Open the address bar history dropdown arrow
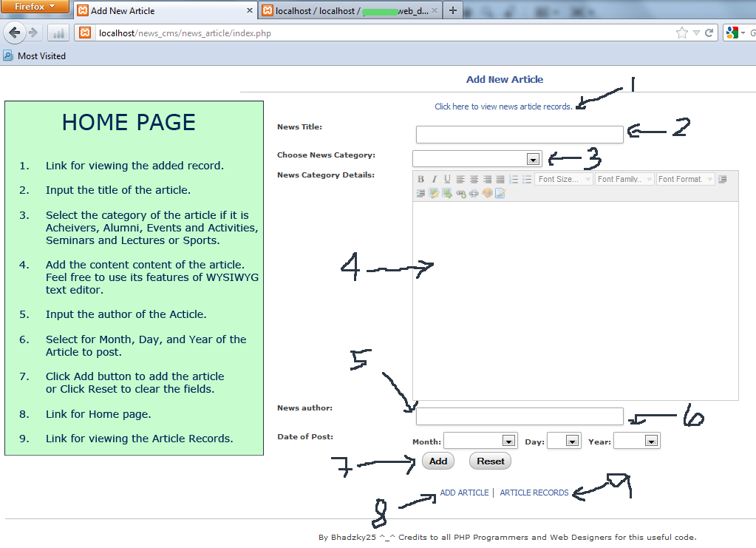This screenshot has height=548, width=756. pos(696,33)
